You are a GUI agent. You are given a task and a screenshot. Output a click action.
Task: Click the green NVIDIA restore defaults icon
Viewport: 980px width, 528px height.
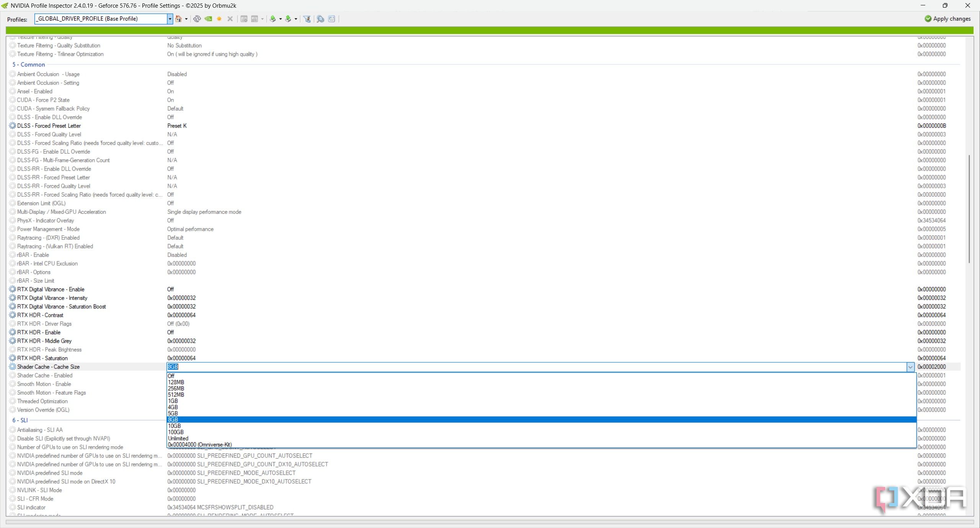208,19
